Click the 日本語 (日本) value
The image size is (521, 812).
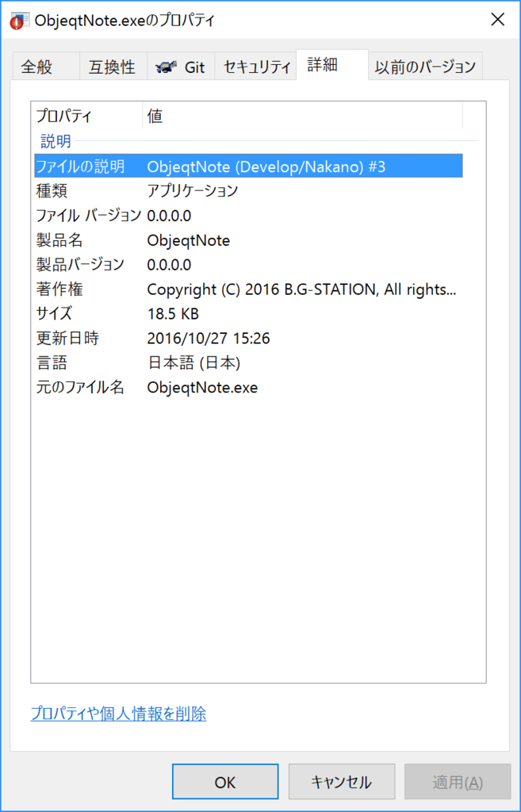click(x=193, y=363)
